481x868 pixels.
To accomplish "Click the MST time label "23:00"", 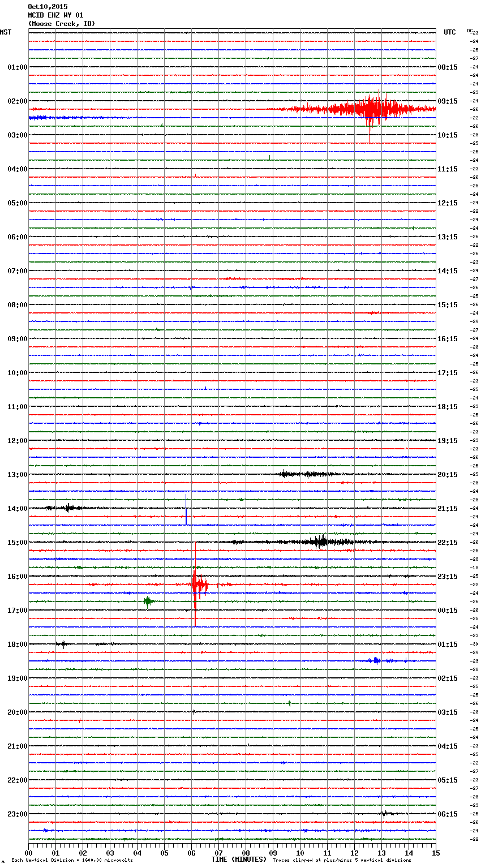I will point(18,814).
